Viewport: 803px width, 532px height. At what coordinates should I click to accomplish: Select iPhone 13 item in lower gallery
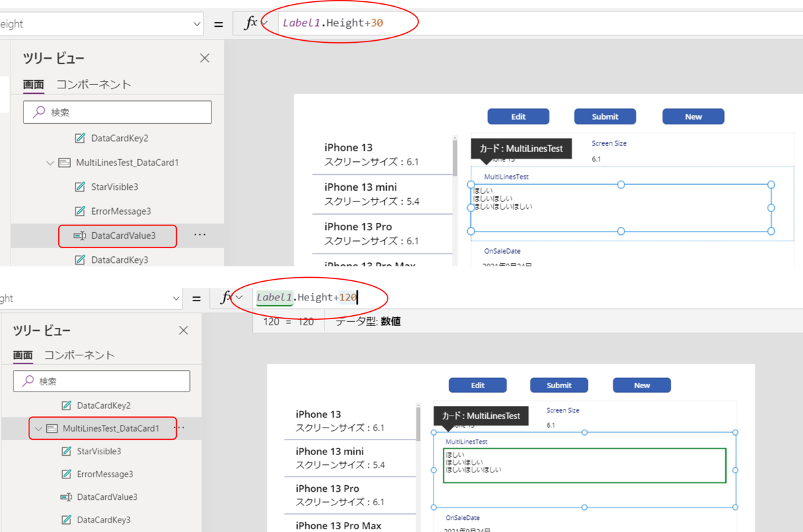point(350,421)
